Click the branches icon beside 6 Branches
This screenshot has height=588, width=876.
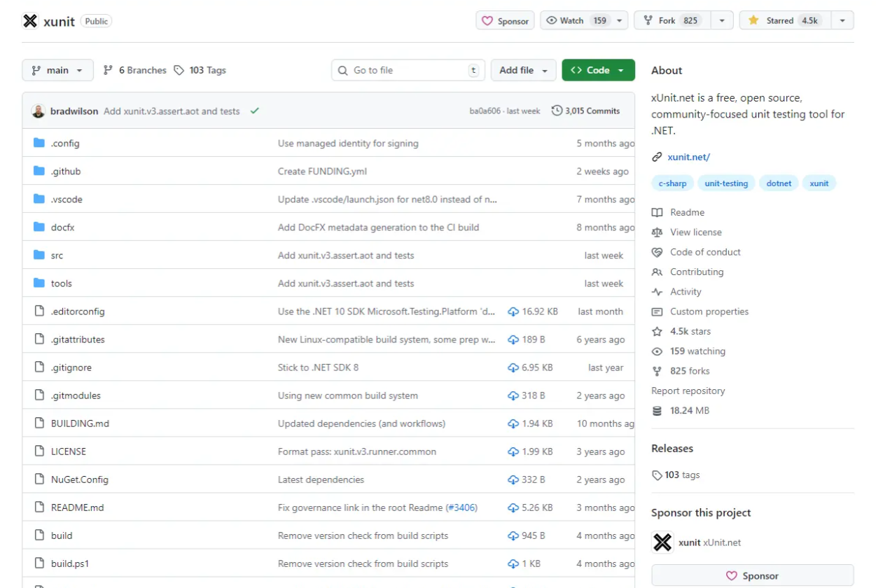coord(108,70)
